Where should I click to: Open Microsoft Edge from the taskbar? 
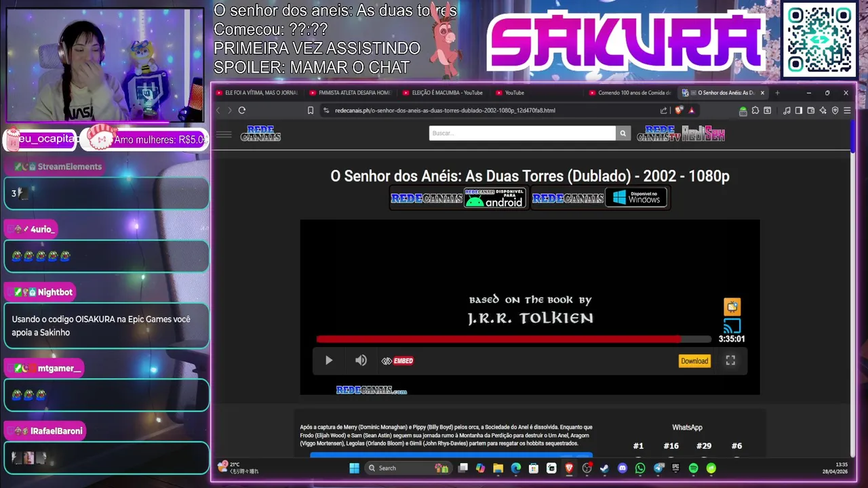pos(516,468)
